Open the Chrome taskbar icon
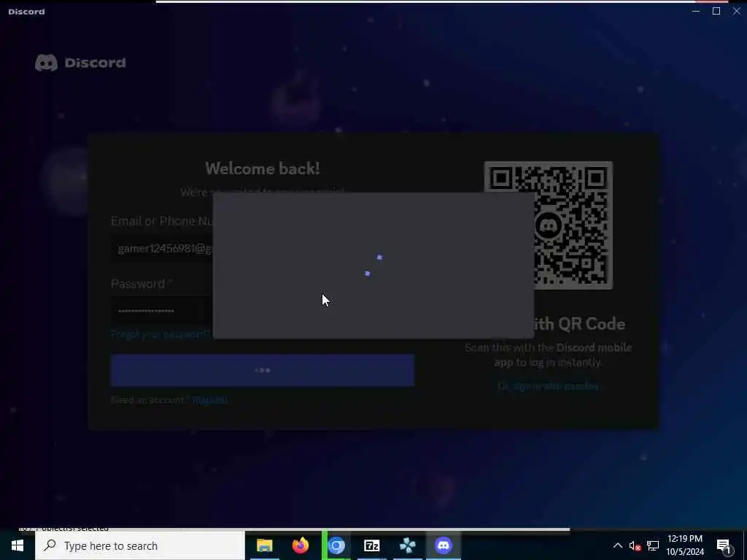Screen dimensions: 747x560 [x=336, y=545]
